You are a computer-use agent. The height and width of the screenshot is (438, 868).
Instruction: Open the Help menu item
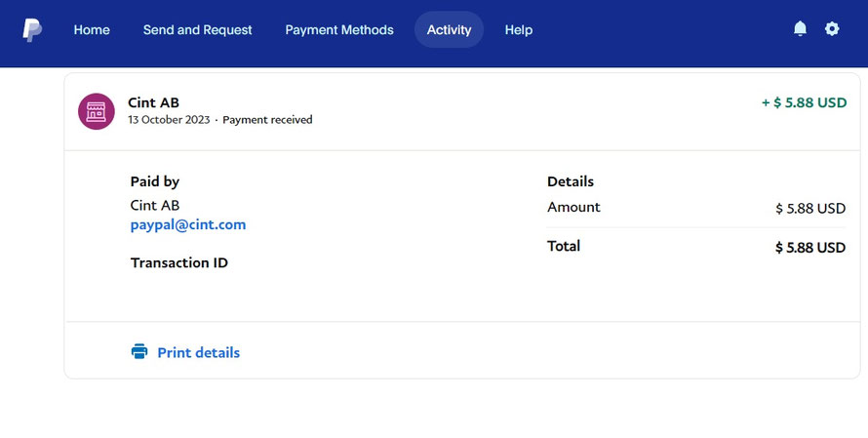tap(519, 30)
